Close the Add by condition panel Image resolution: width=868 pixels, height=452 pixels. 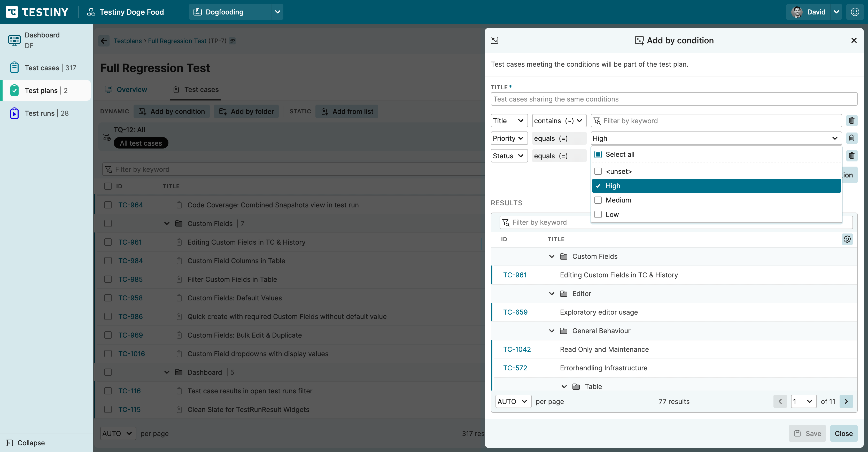click(854, 40)
